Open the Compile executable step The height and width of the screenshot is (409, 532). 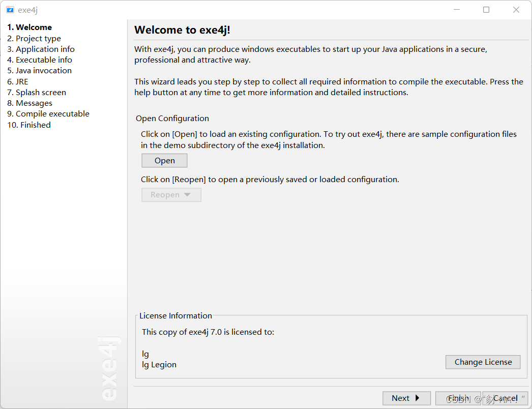click(48, 113)
